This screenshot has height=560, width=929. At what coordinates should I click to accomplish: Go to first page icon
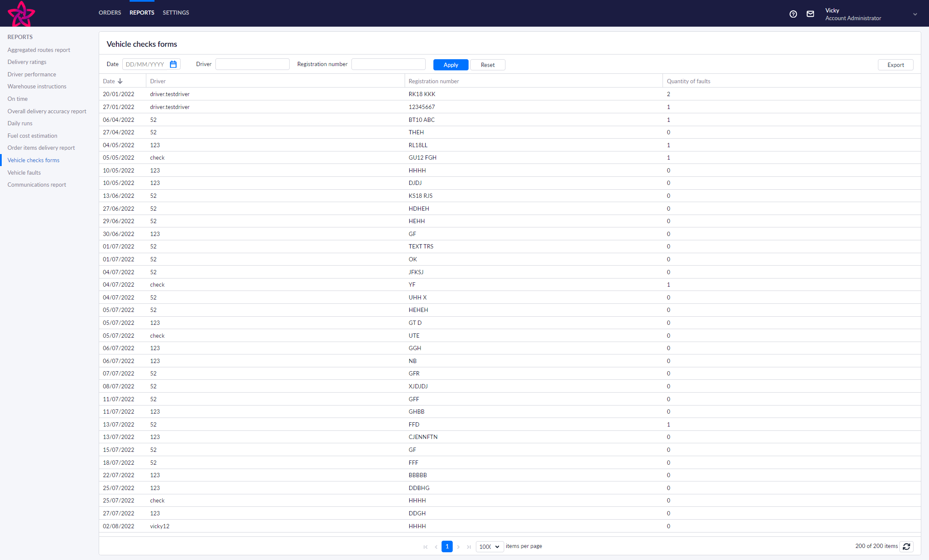[425, 547]
